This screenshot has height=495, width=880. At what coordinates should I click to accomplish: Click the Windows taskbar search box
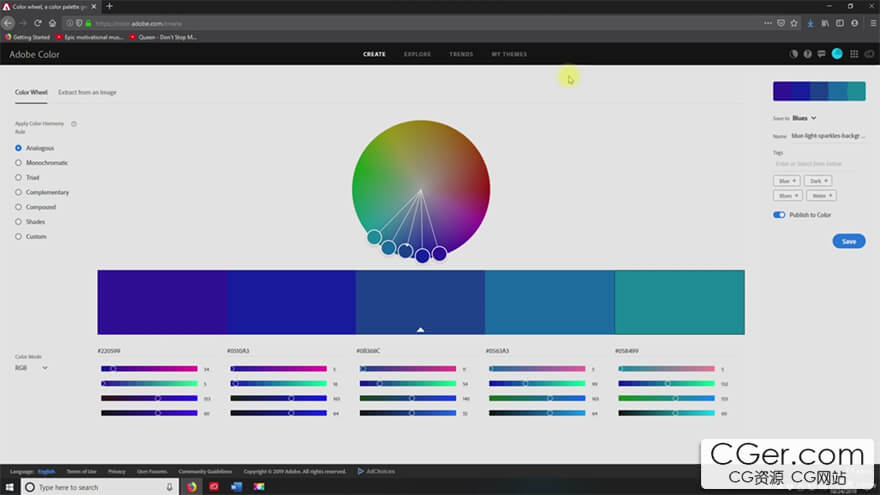100,487
